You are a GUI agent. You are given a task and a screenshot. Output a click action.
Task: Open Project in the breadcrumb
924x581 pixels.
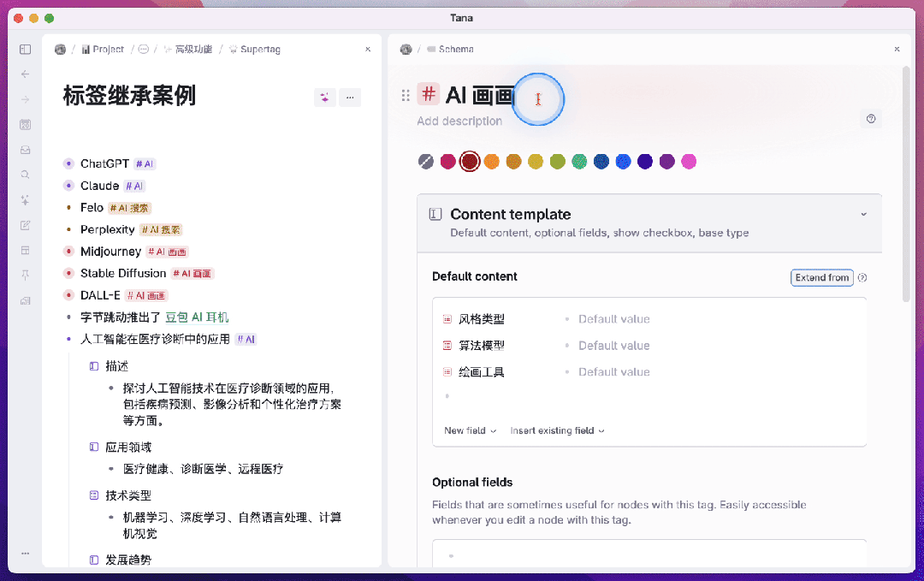(103, 50)
